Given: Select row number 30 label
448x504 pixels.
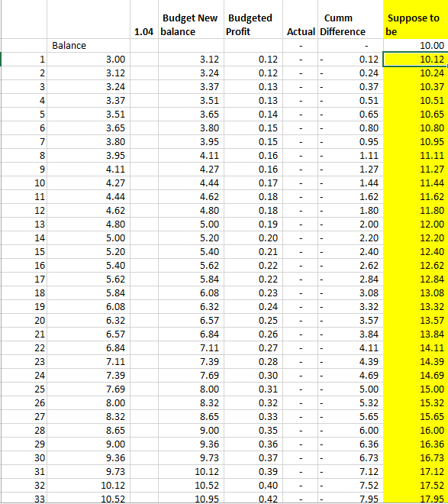Looking at the screenshot, I should click(x=24, y=458).
